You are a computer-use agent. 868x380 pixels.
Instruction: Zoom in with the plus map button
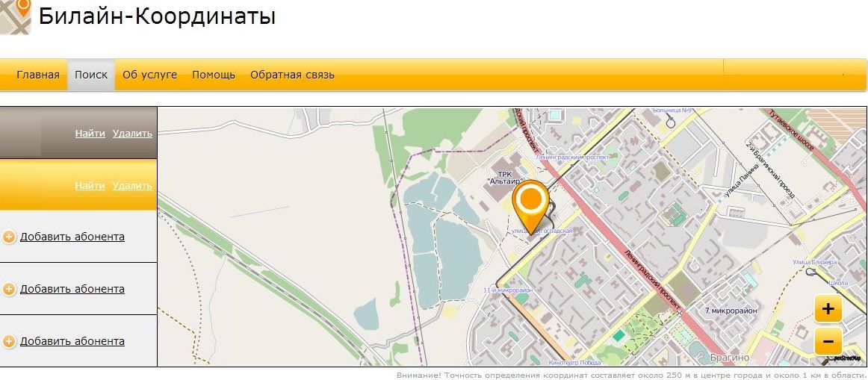click(x=828, y=308)
